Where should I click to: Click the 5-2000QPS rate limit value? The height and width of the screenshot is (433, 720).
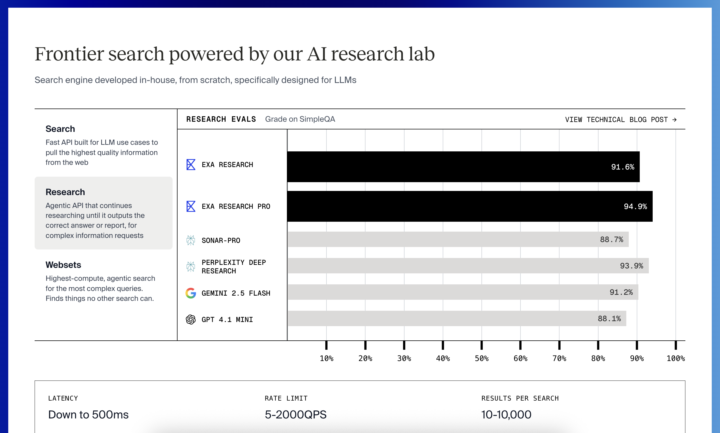(x=295, y=415)
